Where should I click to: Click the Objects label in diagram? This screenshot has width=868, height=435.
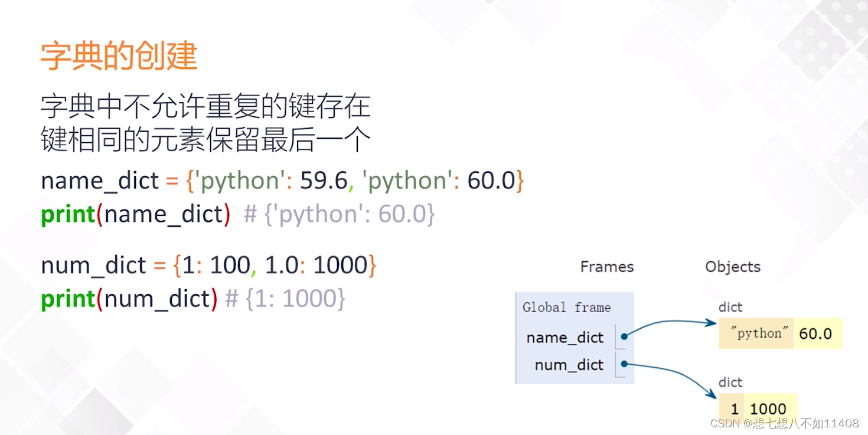(733, 267)
